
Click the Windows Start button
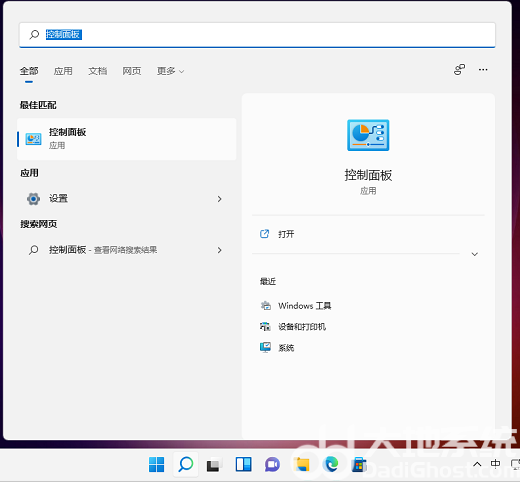tap(156, 464)
